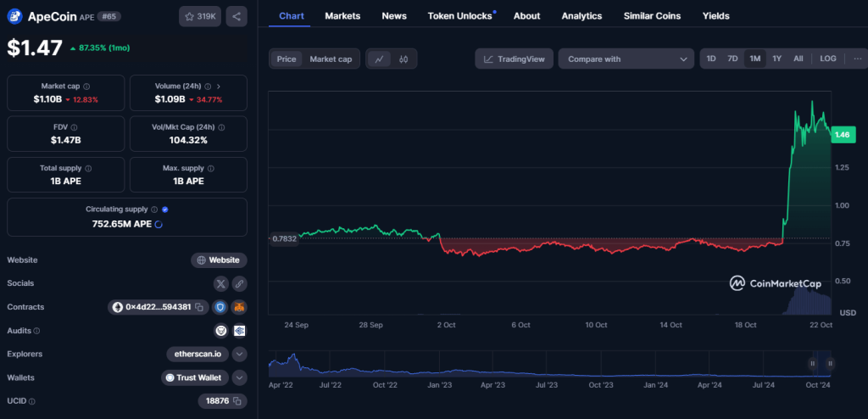Open Volume (24h) details arrow
The height and width of the screenshot is (419, 868).
coord(219,87)
